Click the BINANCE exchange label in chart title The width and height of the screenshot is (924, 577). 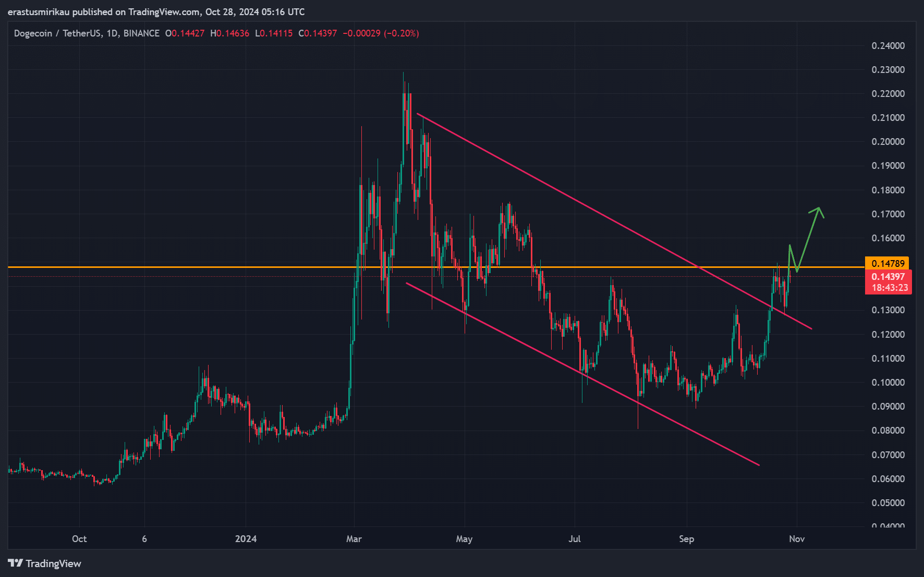pyautogui.click(x=141, y=33)
